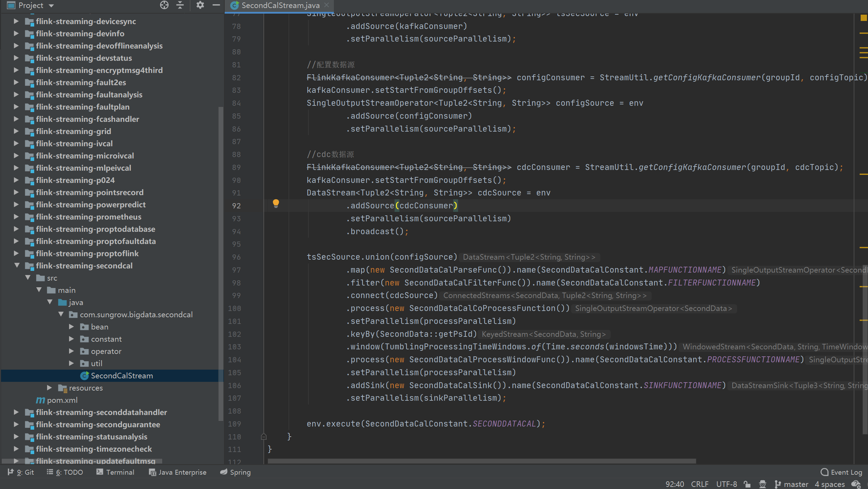868x489 pixels.
Task: Select pom.xml in project tree
Action: 62,400
